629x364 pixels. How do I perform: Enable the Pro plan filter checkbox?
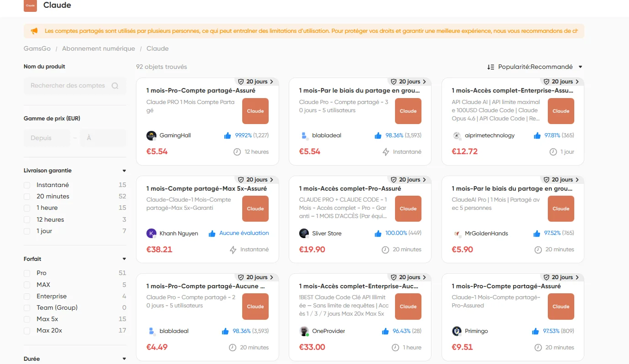click(x=27, y=273)
